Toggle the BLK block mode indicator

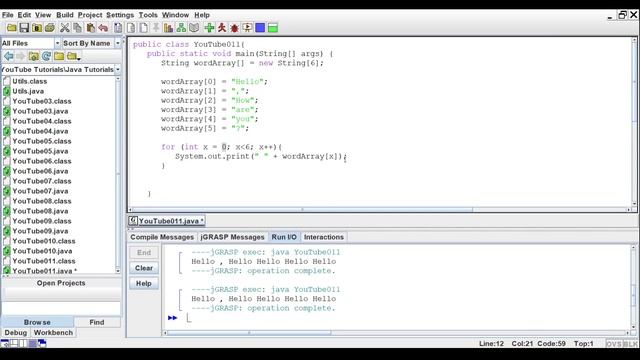(630, 344)
